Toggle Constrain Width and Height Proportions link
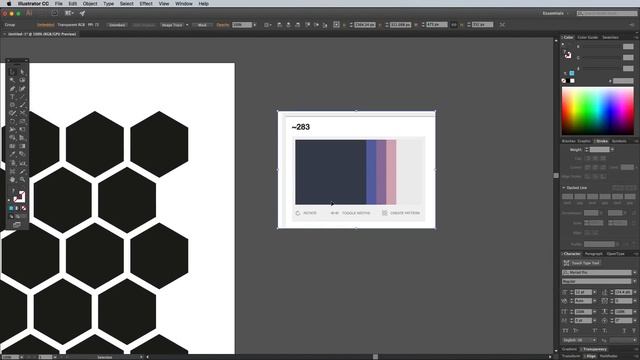 [x=453, y=25]
